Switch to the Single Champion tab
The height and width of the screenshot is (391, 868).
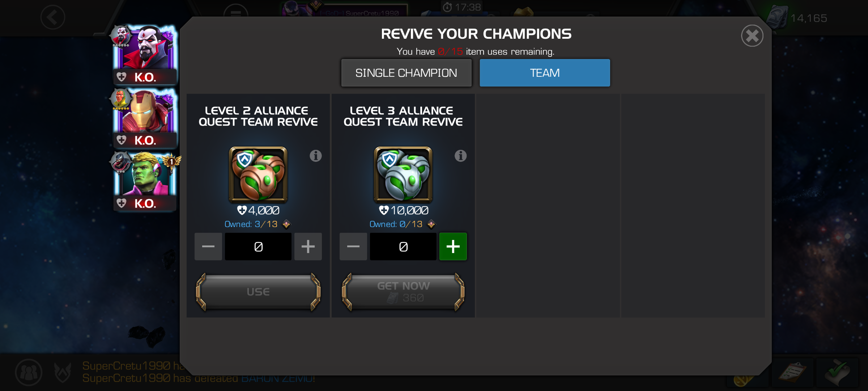point(406,73)
